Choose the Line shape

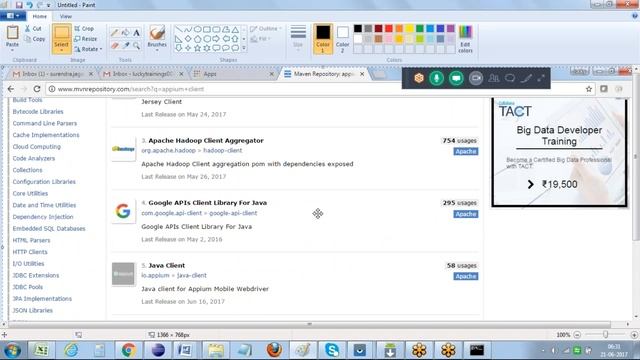(178, 29)
